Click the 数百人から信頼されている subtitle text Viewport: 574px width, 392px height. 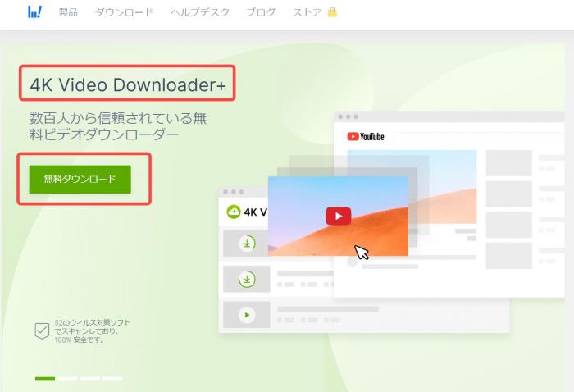(118, 126)
